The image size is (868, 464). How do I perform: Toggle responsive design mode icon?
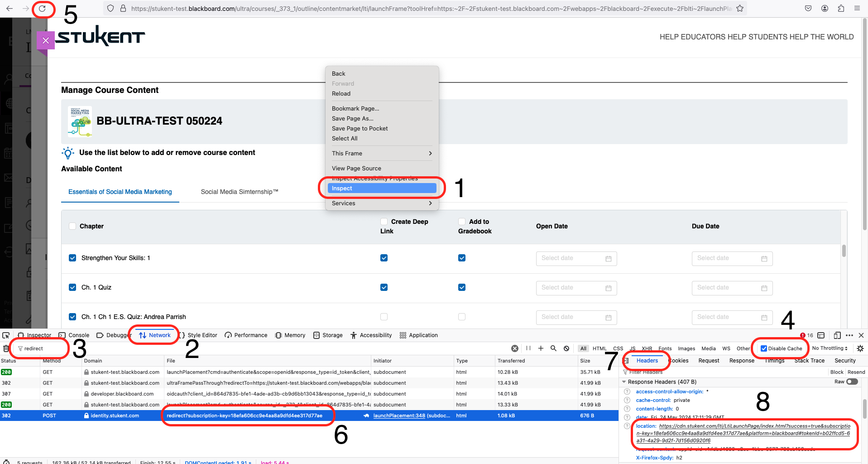pos(837,335)
